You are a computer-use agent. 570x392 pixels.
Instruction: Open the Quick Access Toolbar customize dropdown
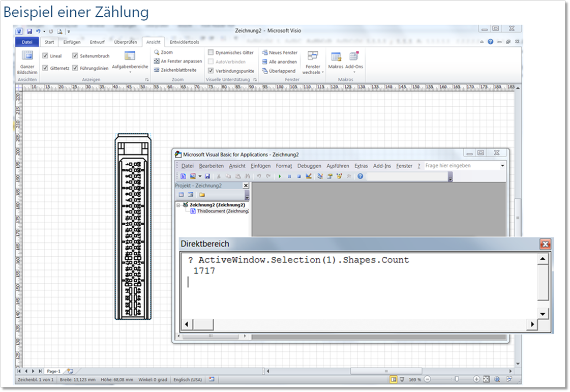(69, 32)
